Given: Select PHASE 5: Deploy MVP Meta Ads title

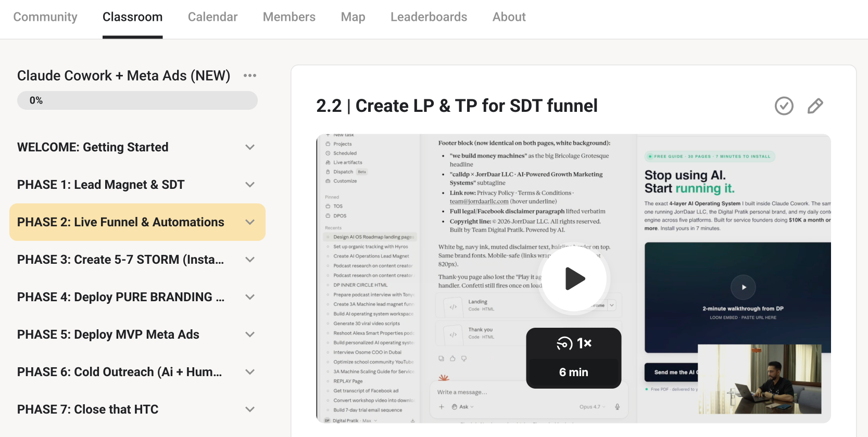Looking at the screenshot, I should tap(108, 335).
